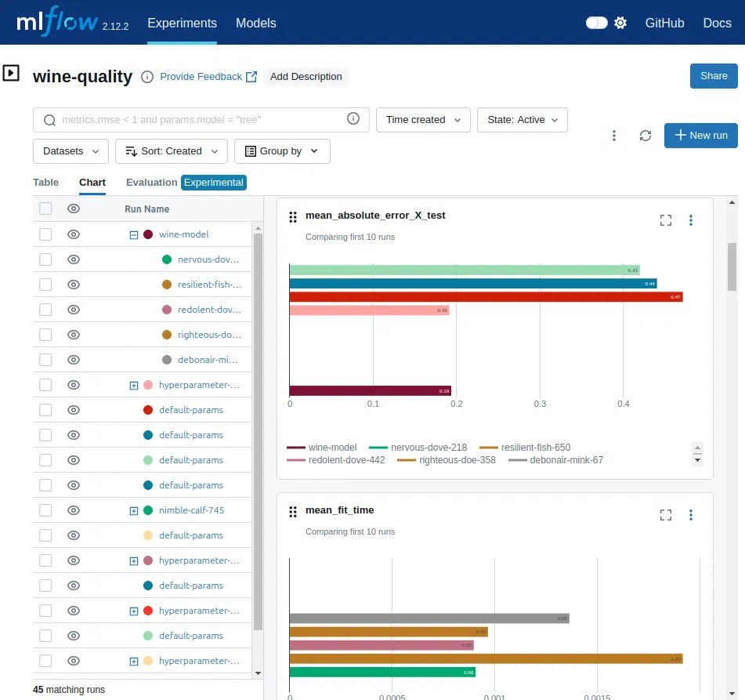
Task: Open the filter query info tooltip
Action: (353, 119)
